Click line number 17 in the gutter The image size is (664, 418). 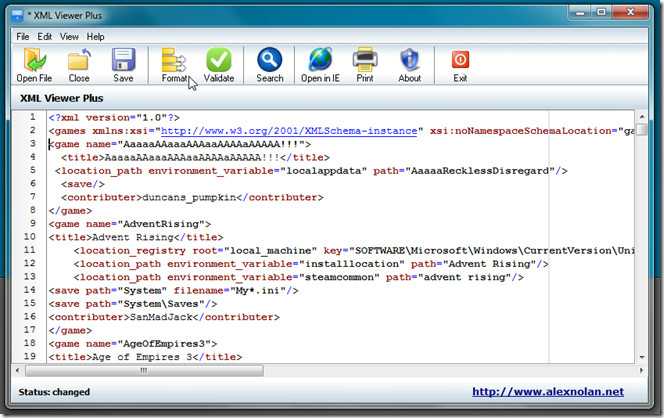pos(30,329)
